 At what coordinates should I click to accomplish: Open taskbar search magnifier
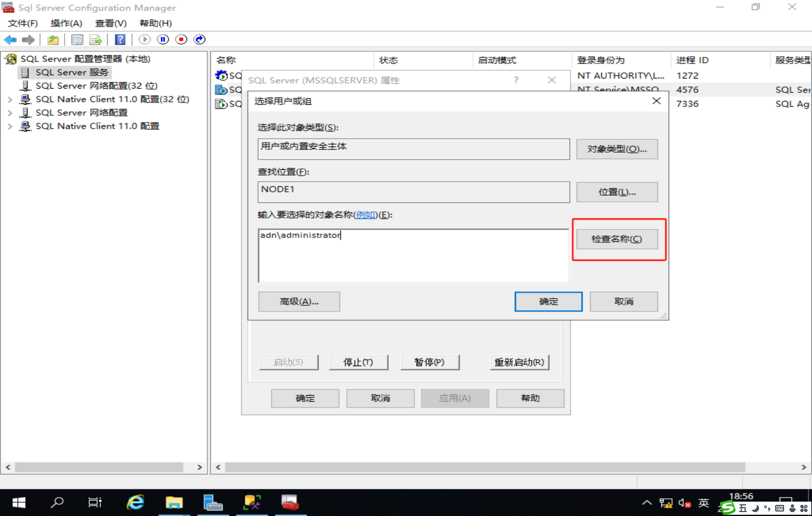tap(57, 503)
